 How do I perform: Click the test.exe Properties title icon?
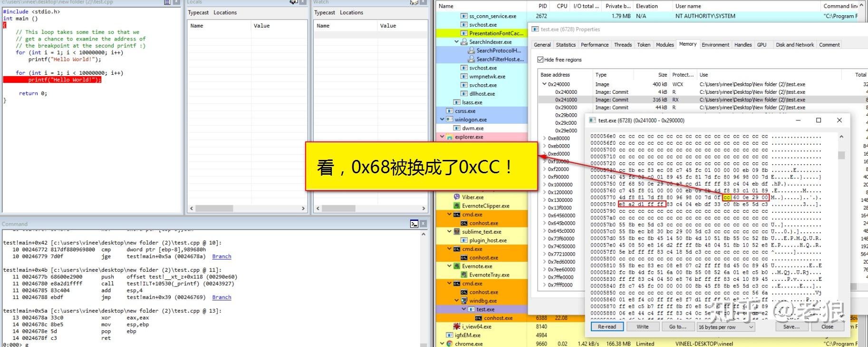click(x=535, y=30)
